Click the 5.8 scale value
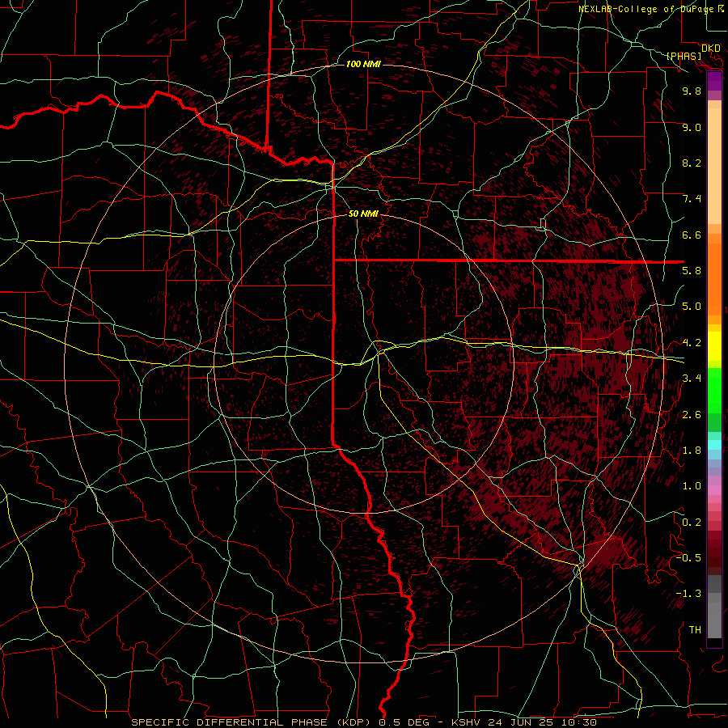Viewport: 728px width, 728px height. [692, 271]
